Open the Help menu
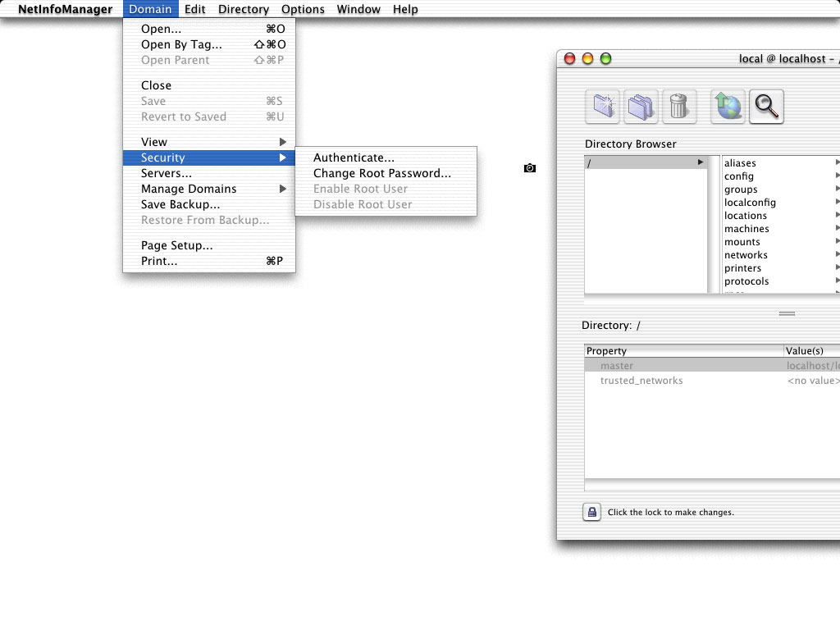840x630 pixels. tap(405, 9)
